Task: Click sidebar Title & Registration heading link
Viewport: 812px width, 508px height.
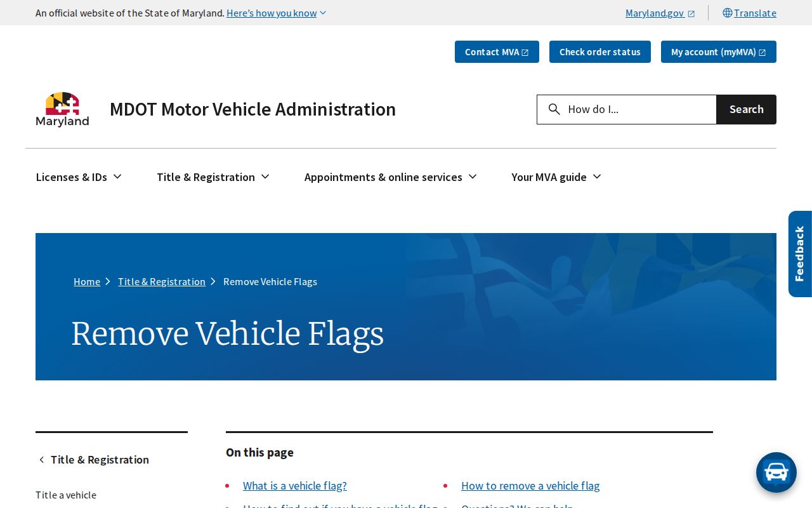Action: click(x=100, y=460)
